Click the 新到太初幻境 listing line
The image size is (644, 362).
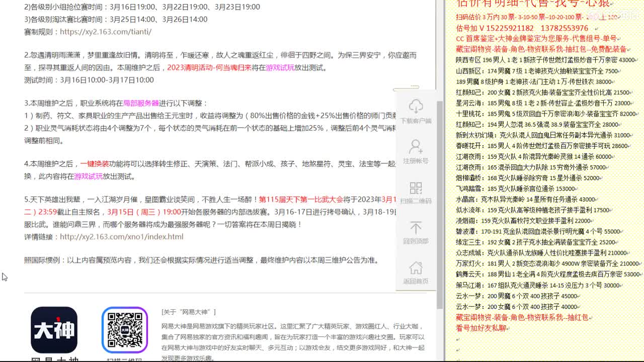pos(545,135)
